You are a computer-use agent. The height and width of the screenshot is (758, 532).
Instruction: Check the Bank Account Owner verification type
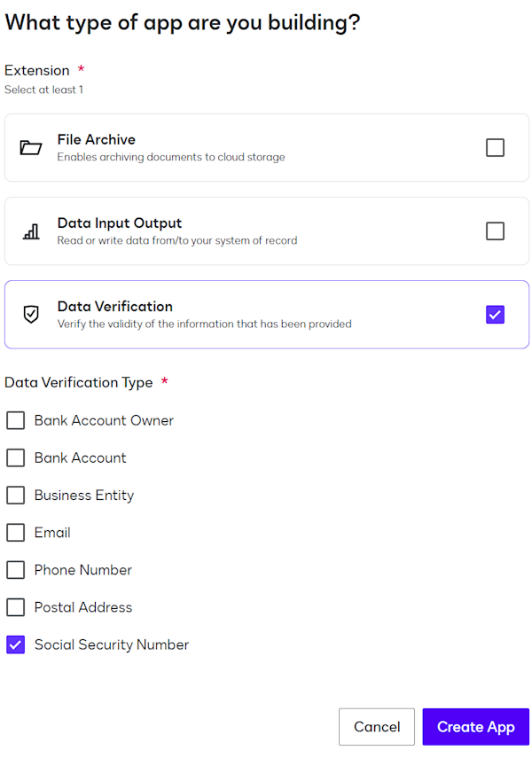click(15, 420)
